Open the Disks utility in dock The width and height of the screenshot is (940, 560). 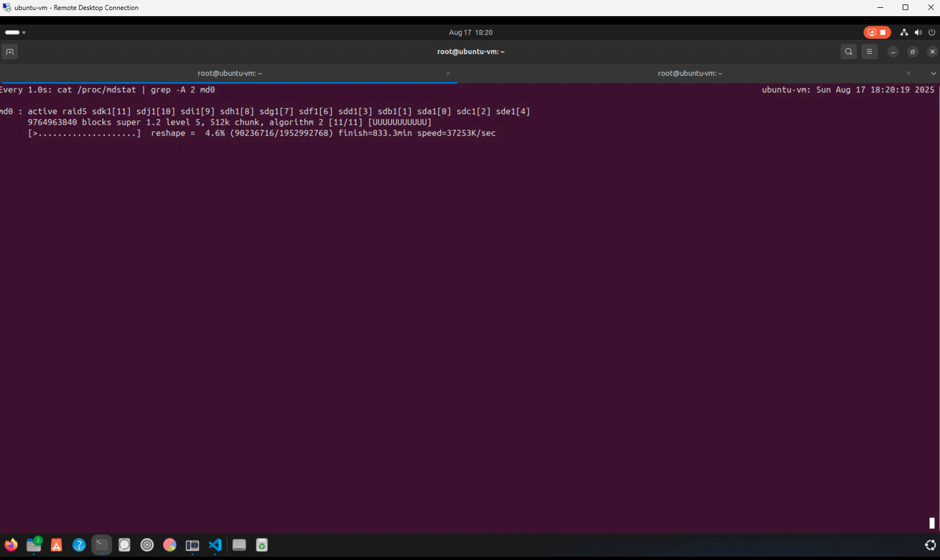[x=124, y=545]
